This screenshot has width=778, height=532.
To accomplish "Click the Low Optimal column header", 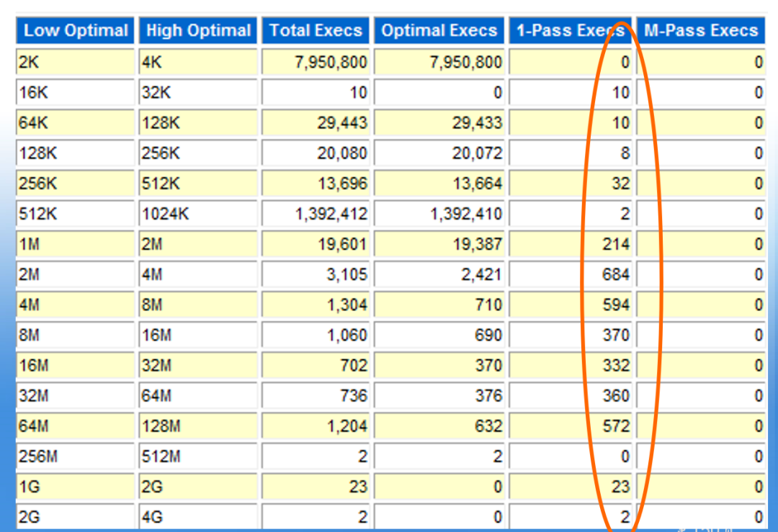I will pos(75,31).
